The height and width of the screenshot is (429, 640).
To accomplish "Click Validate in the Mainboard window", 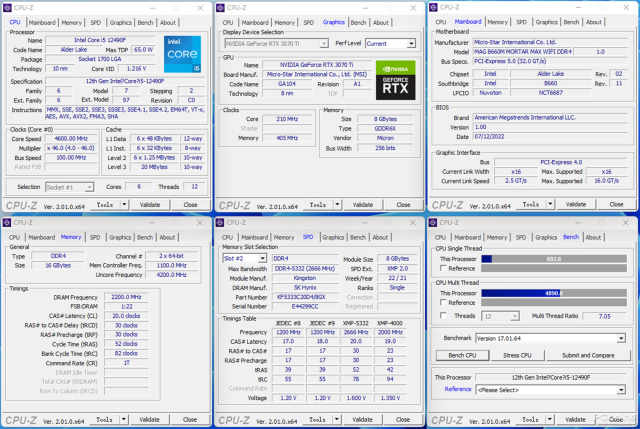I will [576, 204].
